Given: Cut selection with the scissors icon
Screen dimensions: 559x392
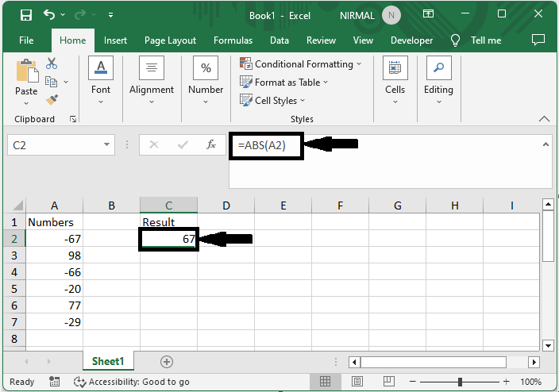Looking at the screenshot, I should point(52,63).
